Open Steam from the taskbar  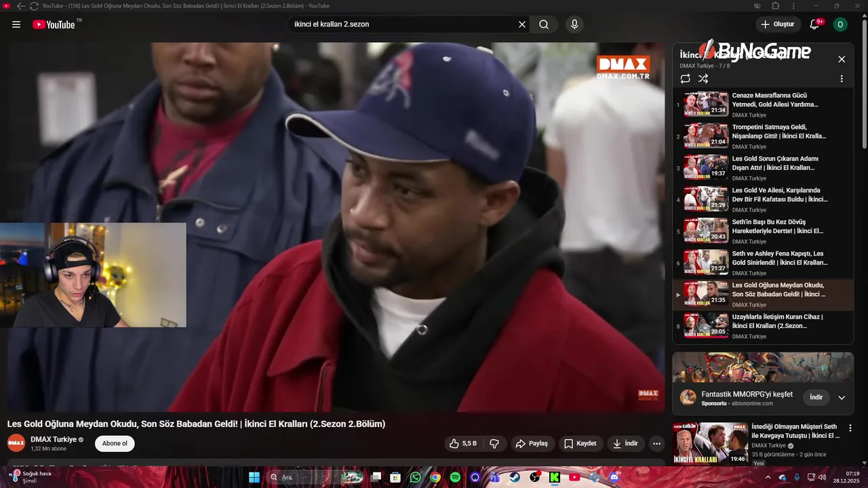coord(515,477)
